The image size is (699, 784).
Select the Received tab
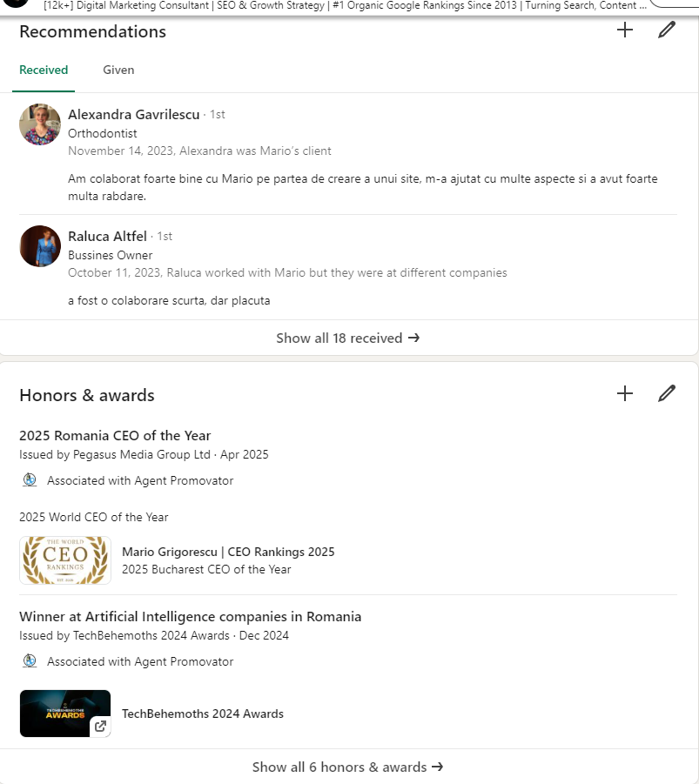pyautogui.click(x=43, y=70)
